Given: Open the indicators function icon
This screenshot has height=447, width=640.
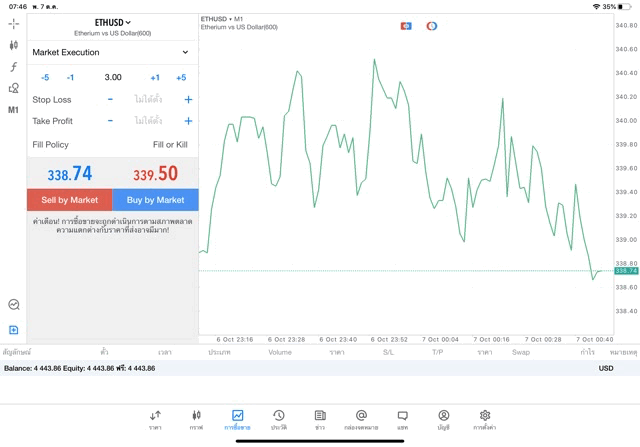Looking at the screenshot, I should coord(14,67).
